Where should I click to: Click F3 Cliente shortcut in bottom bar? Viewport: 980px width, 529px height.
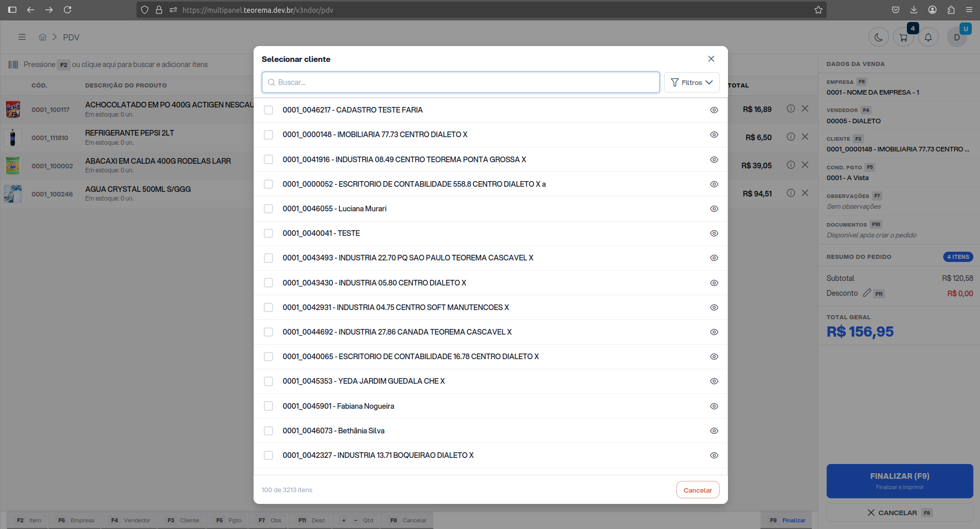pos(183,520)
